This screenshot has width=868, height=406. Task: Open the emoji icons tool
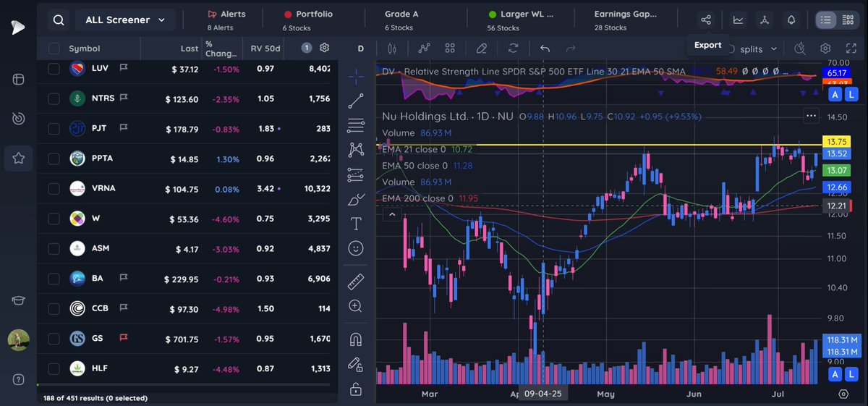tap(355, 248)
